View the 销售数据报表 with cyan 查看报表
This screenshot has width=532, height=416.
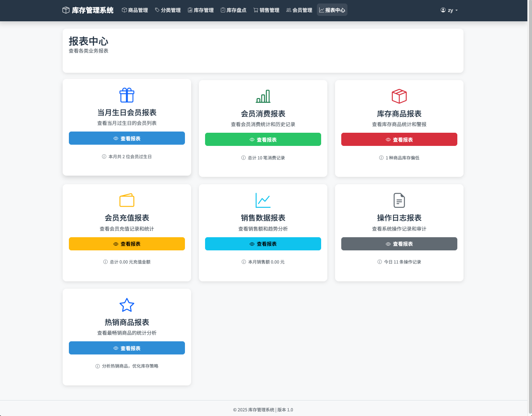(263, 244)
